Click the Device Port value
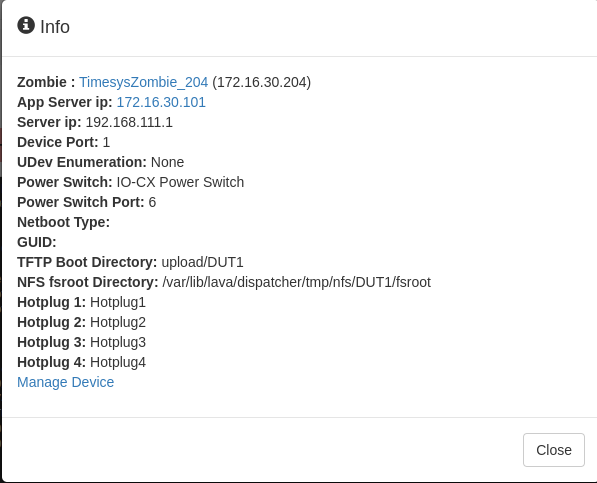This screenshot has height=483, width=597. [106, 142]
